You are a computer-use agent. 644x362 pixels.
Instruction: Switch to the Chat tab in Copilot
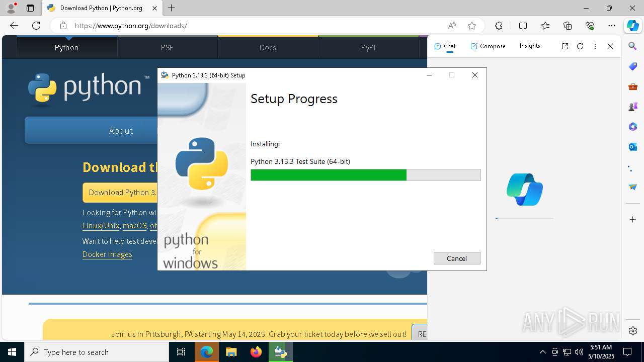point(445,46)
